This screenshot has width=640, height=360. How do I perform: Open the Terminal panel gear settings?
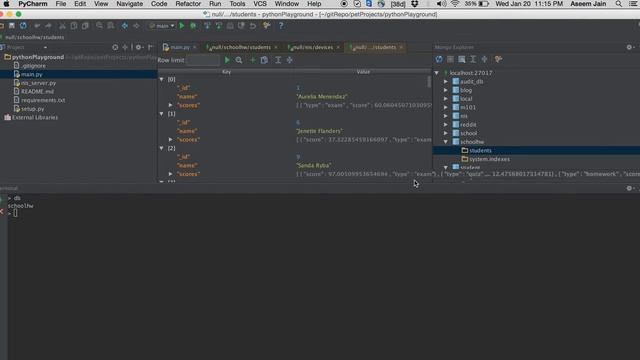(x=629, y=188)
